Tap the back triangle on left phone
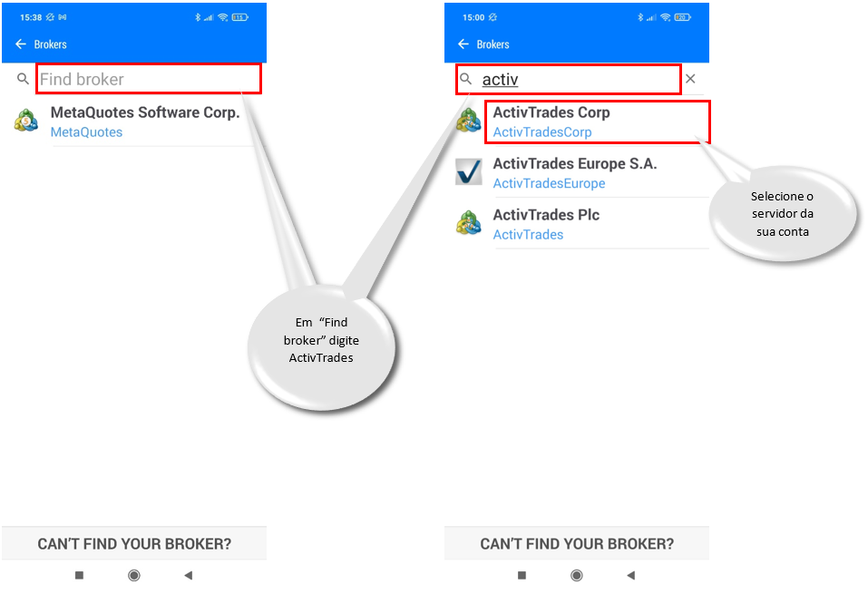This screenshot has height=594, width=868. pos(189,576)
